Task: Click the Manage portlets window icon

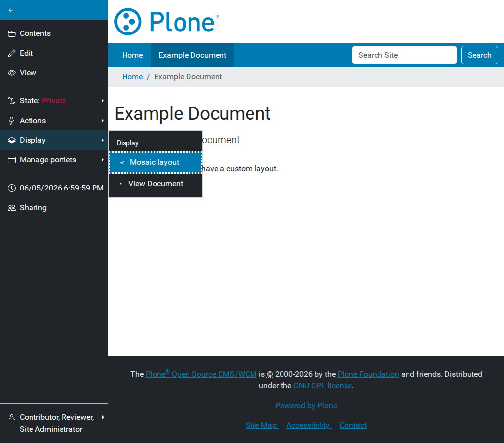Action: [x=12, y=160]
